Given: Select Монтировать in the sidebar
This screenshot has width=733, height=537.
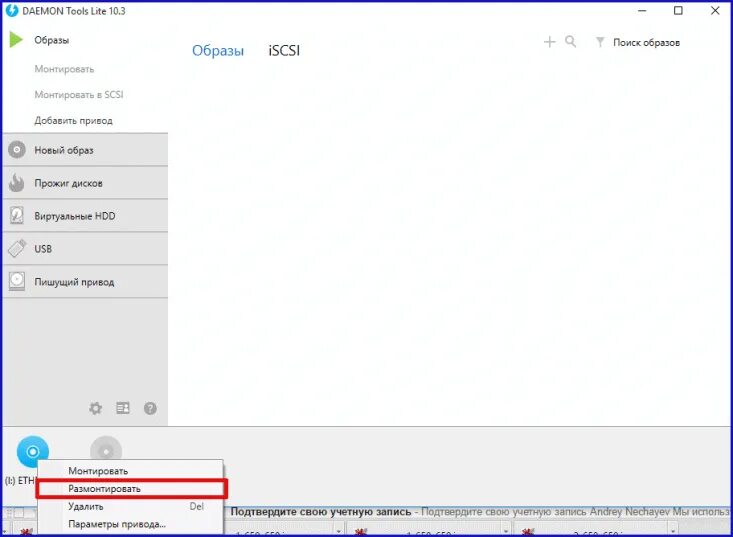Looking at the screenshot, I should coord(64,69).
